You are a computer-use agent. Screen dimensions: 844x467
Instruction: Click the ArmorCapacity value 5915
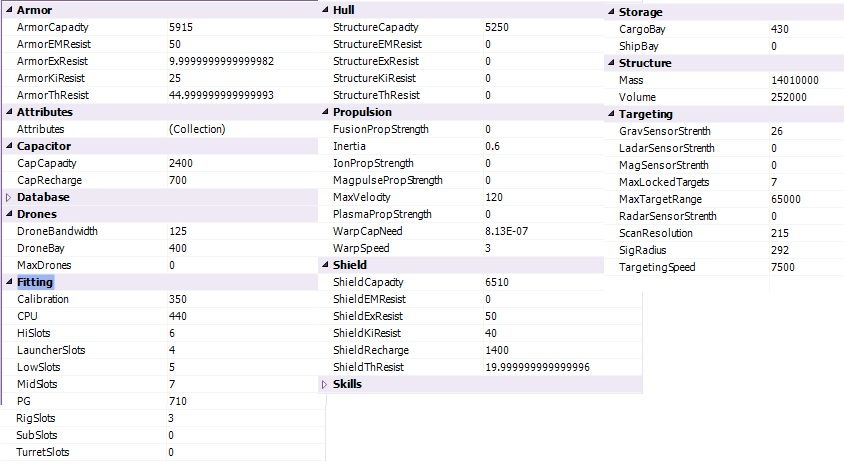coord(182,27)
